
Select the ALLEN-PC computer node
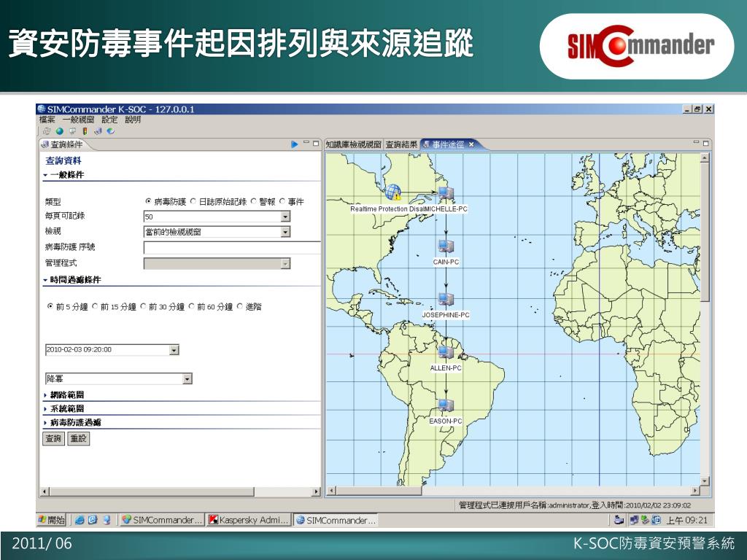click(446, 352)
